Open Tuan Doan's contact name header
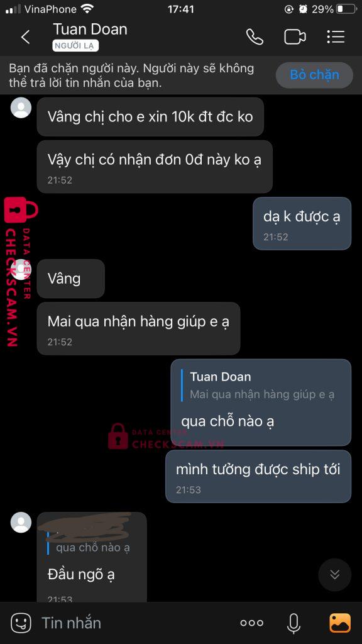362x644 pixels. click(x=90, y=29)
